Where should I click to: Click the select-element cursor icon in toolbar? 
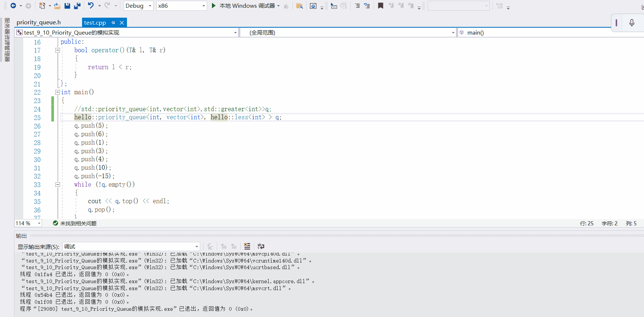coord(334,6)
